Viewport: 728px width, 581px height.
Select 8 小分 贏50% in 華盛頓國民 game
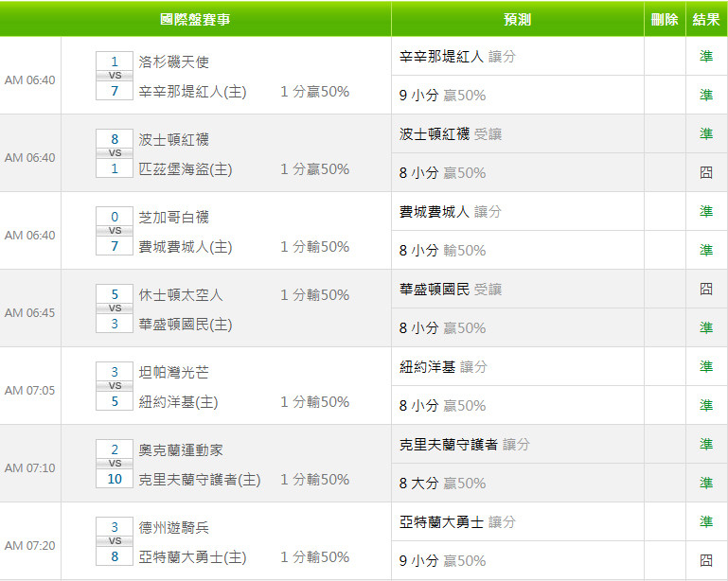pos(442,327)
